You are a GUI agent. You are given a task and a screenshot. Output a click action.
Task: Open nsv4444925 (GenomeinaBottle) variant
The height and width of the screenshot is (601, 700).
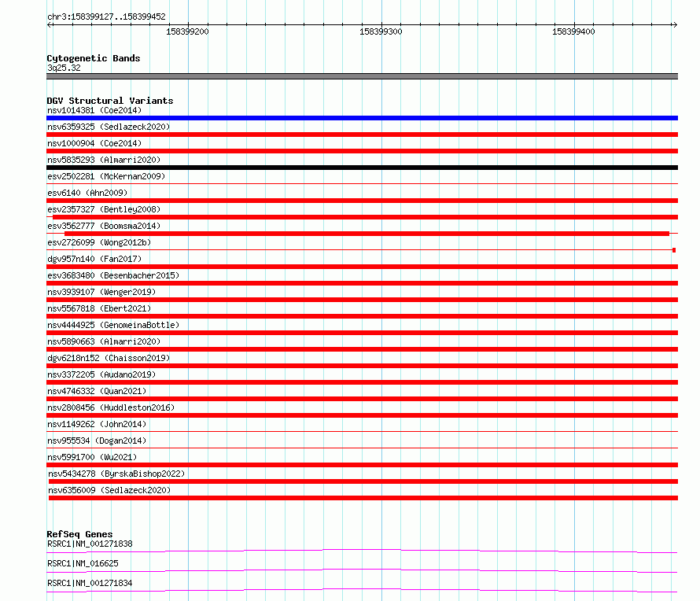[113, 325]
